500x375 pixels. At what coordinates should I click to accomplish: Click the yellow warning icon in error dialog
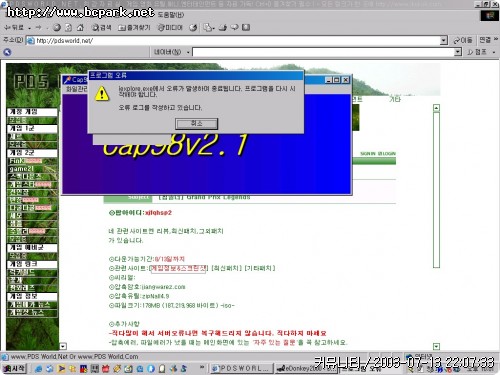[102, 94]
